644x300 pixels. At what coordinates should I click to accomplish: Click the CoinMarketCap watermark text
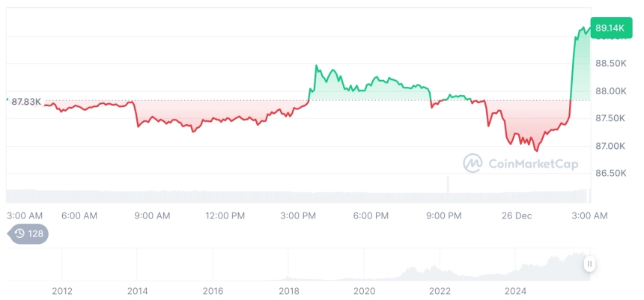point(532,164)
